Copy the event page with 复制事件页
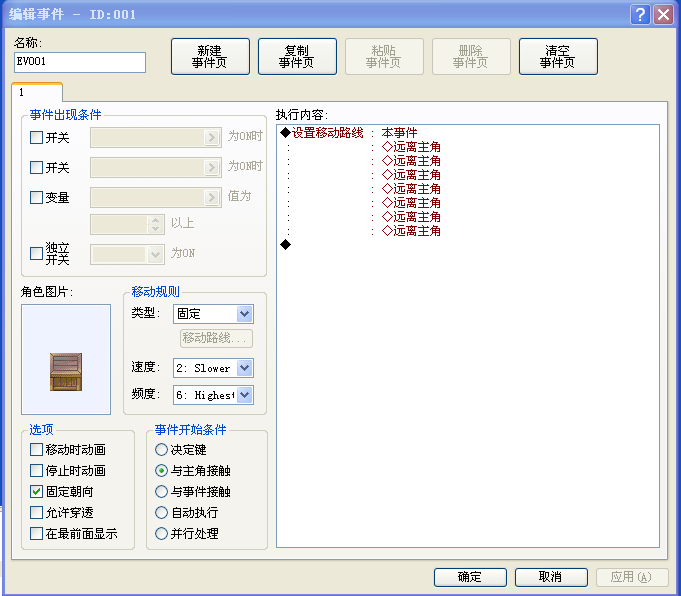Image resolution: width=681 pixels, height=596 pixels. tap(297, 56)
